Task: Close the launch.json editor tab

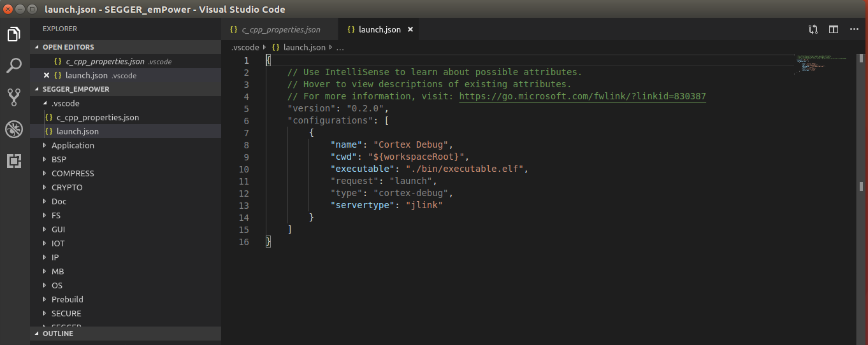Action: point(410,29)
